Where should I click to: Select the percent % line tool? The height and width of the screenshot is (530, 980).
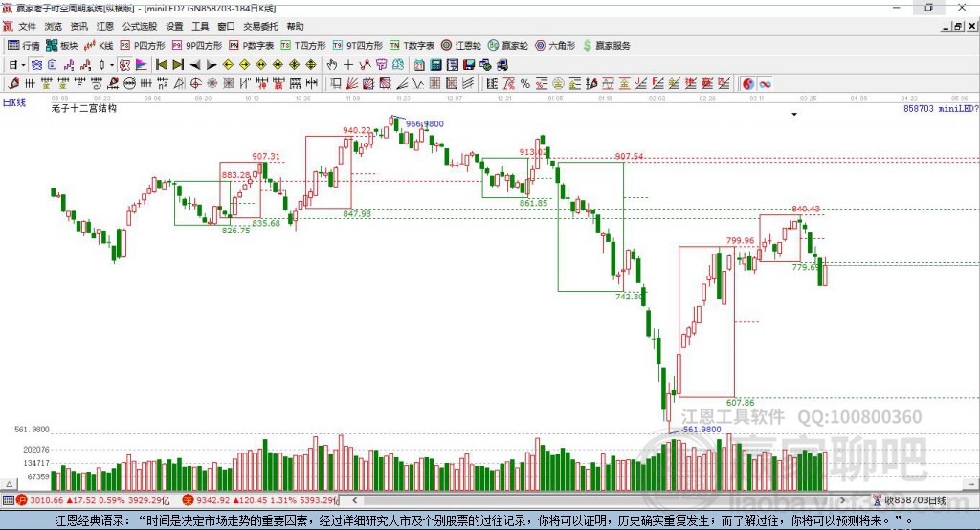tap(525, 84)
